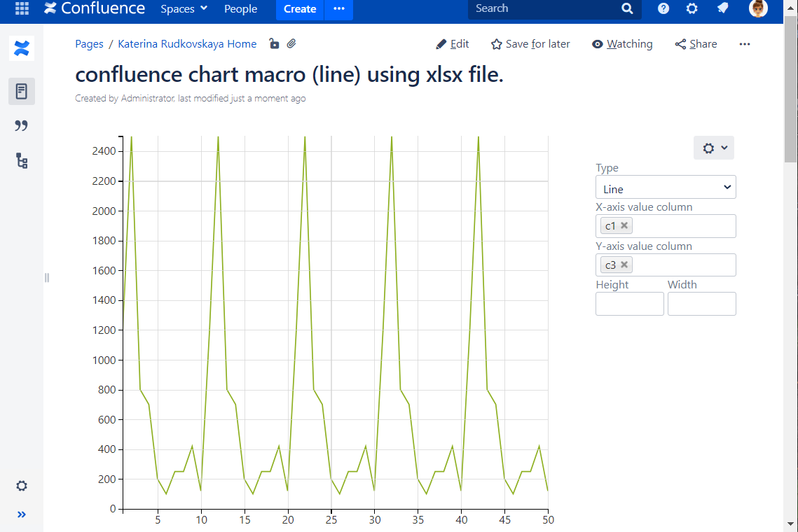The height and width of the screenshot is (532, 798).
Task: Click your profile avatar in the top bar
Action: click(x=758, y=9)
